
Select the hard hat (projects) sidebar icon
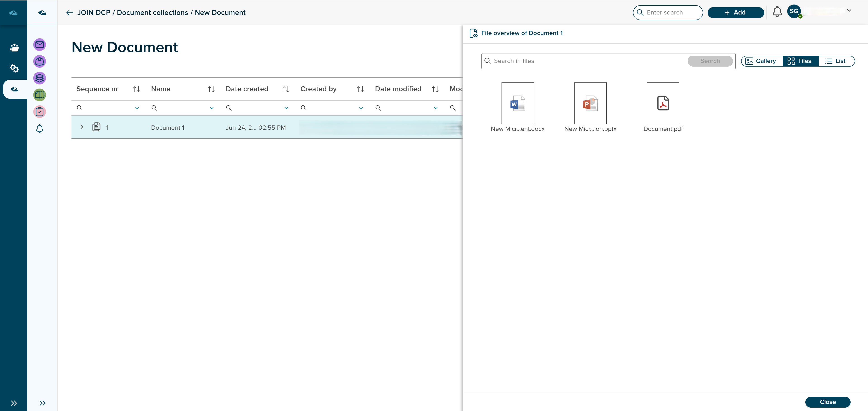point(39,61)
